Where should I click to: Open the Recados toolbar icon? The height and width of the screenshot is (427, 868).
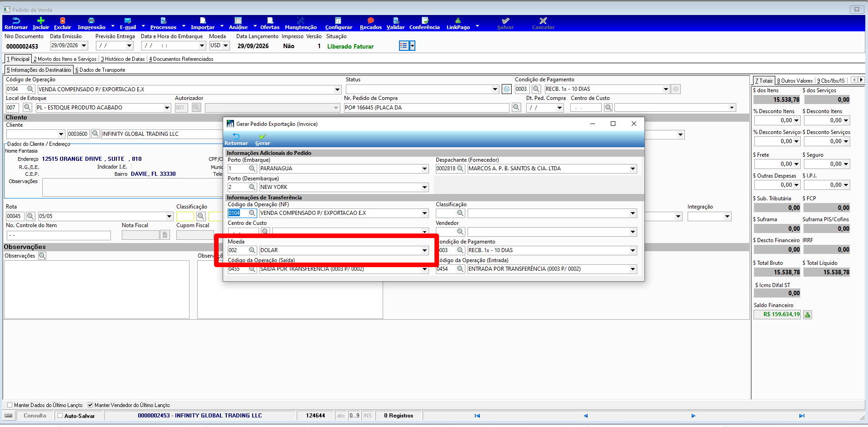tap(371, 23)
